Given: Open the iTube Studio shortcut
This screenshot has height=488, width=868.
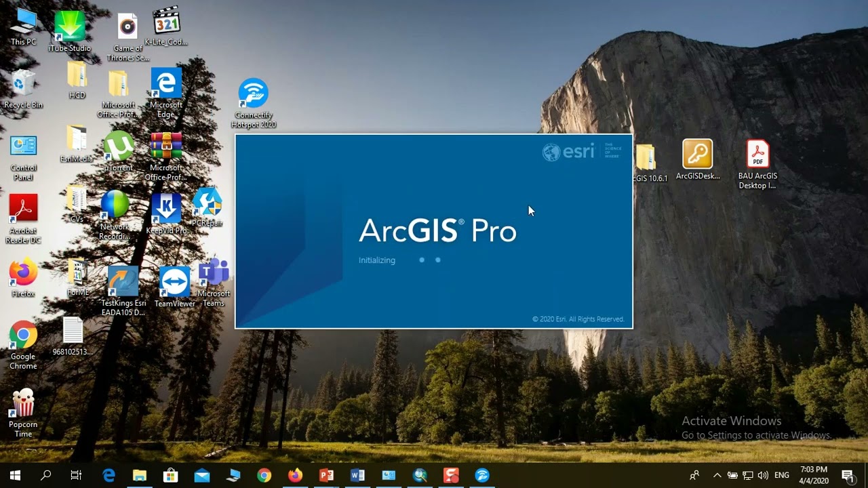Looking at the screenshot, I should tap(69, 32).
